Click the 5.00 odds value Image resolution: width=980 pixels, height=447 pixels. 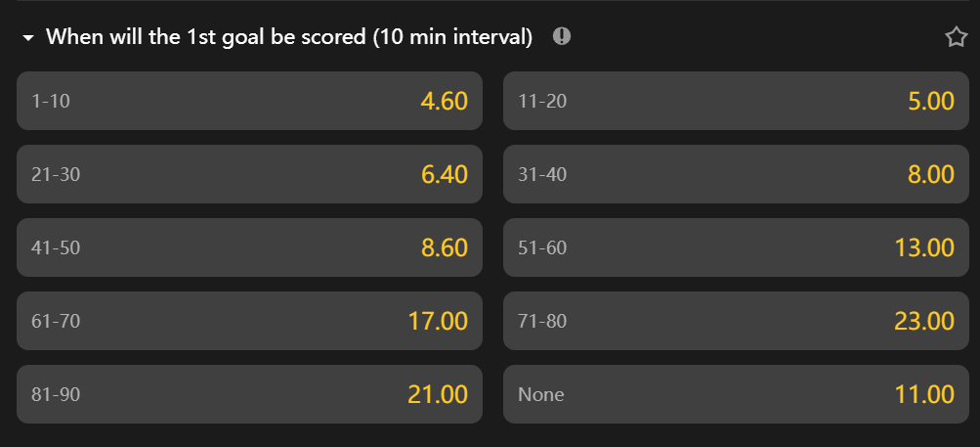point(930,101)
